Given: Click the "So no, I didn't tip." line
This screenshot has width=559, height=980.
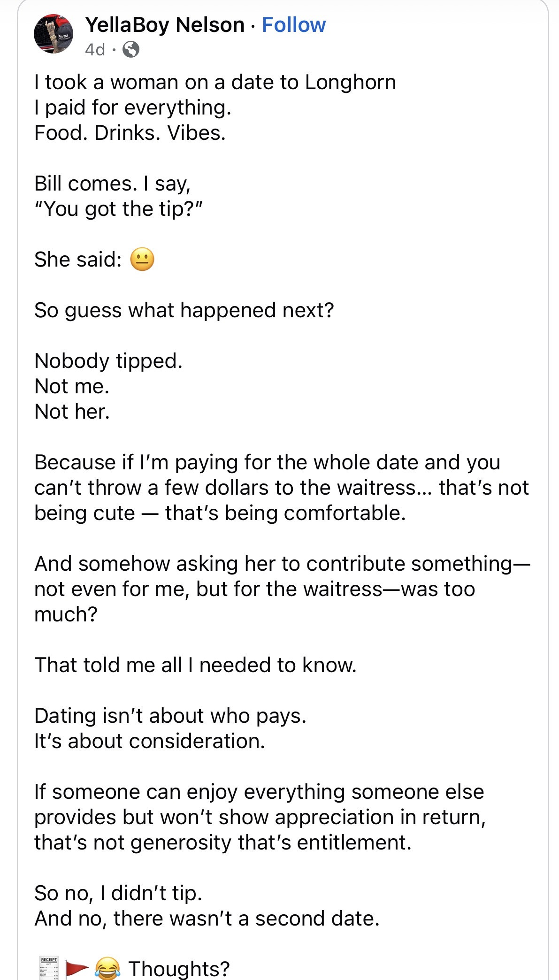Looking at the screenshot, I should pyautogui.click(x=118, y=893).
